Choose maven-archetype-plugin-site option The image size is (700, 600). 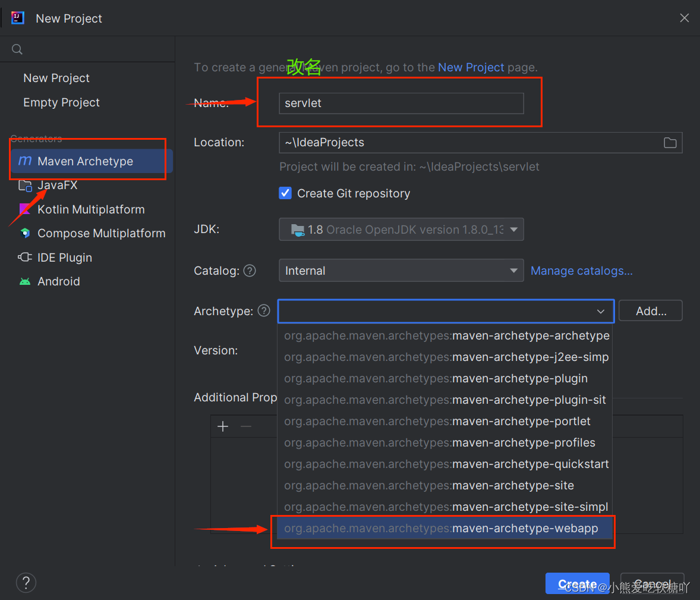point(444,400)
